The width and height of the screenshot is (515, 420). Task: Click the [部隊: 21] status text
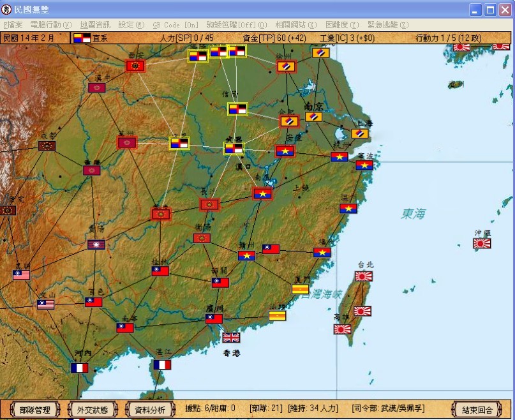(266, 409)
